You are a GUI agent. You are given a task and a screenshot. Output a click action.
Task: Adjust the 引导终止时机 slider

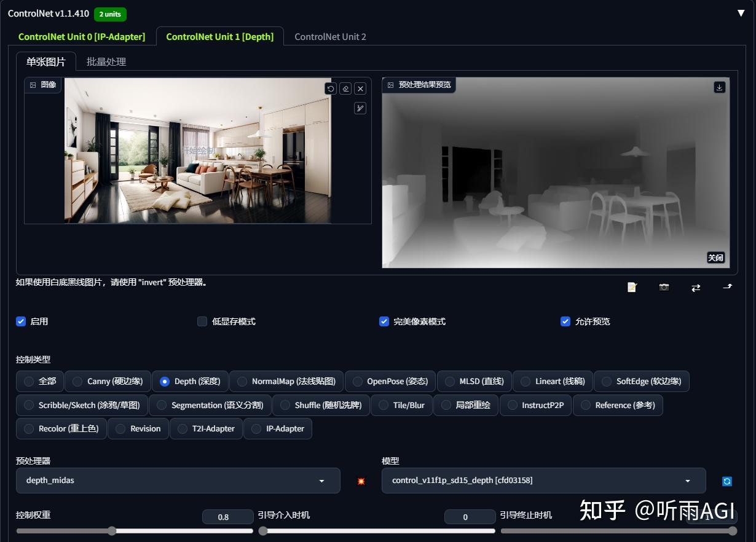(619, 531)
